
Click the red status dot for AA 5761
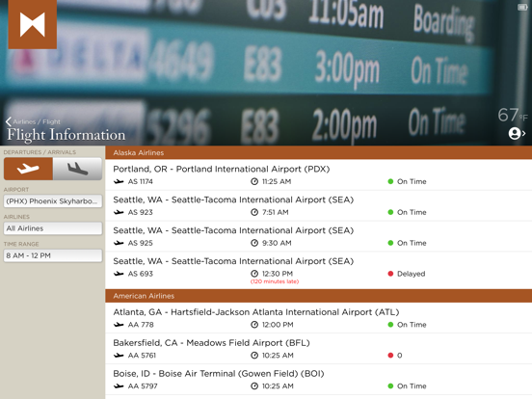pos(390,356)
